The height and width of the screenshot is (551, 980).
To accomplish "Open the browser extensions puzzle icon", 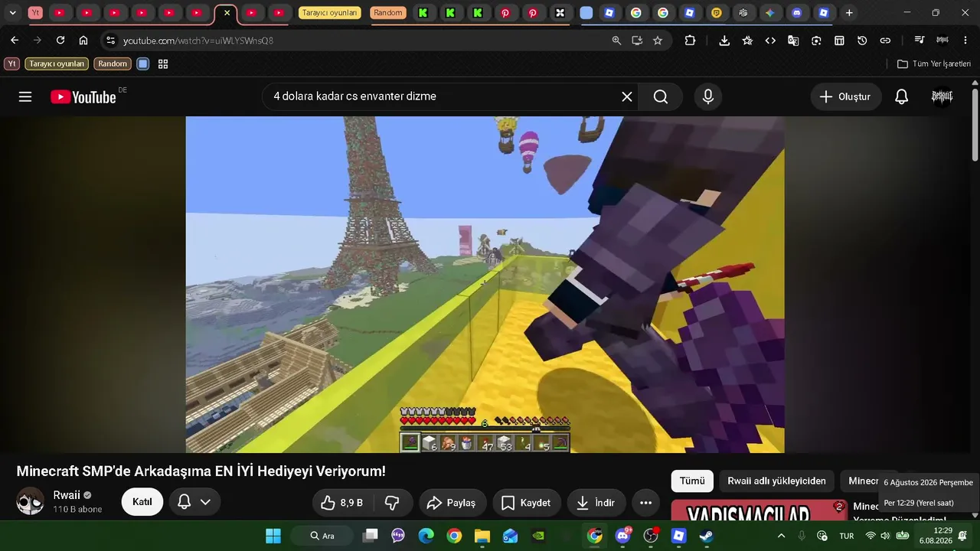I will pos(690,41).
